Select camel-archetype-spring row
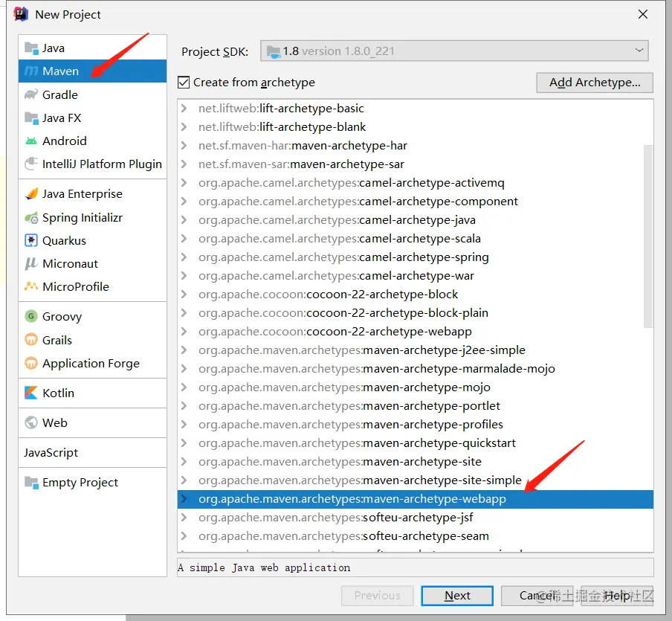 point(415,257)
